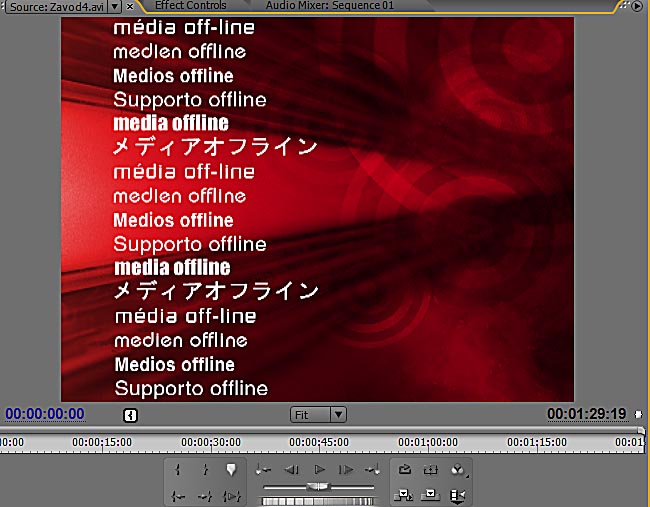
Task: Click the Insert edit button
Action: click(x=404, y=495)
